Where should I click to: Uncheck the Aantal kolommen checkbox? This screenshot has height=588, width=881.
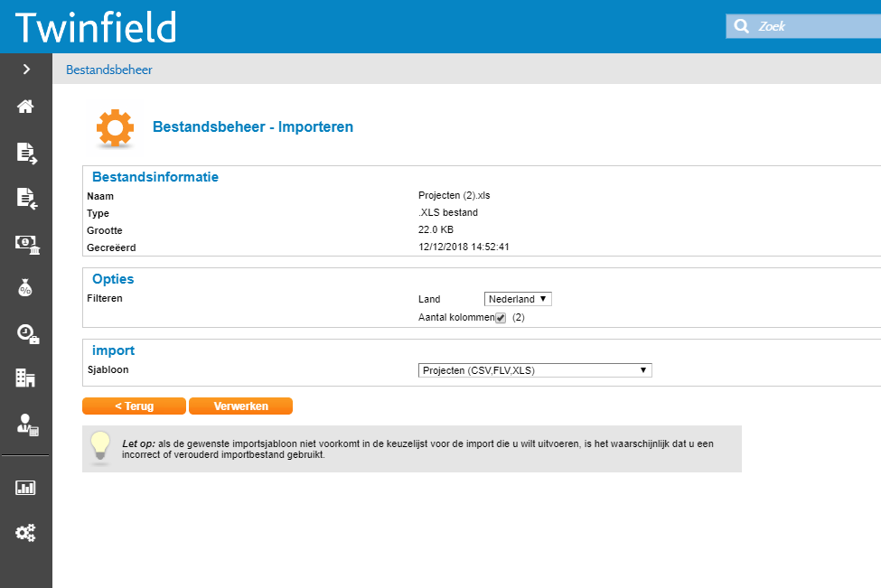click(500, 317)
